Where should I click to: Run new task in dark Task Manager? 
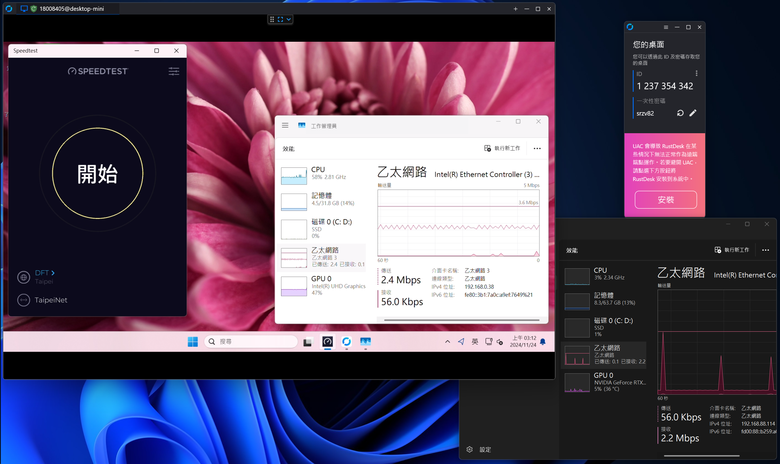click(732, 250)
